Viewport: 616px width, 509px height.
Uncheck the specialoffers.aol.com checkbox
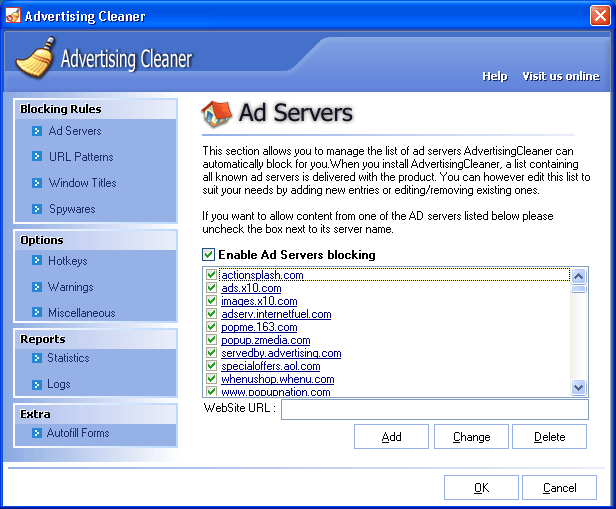click(x=211, y=365)
